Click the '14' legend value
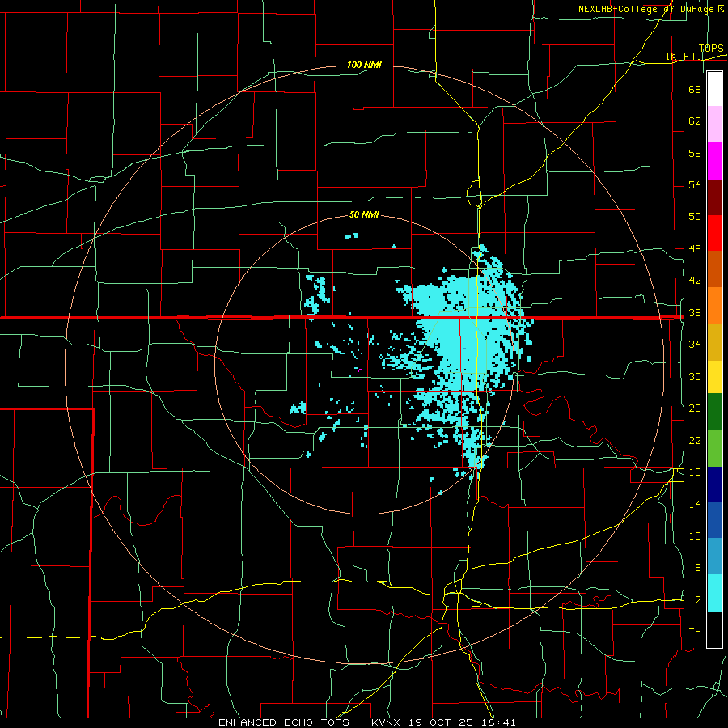This screenshot has width=728, height=728. pyautogui.click(x=695, y=504)
